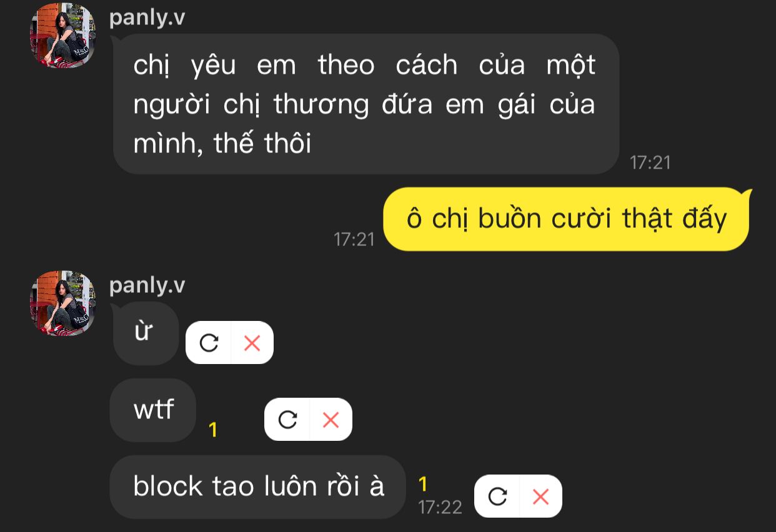The width and height of the screenshot is (776, 532).
Task: Open panly.v's avatar above the first message
Action: tap(62, 35)
